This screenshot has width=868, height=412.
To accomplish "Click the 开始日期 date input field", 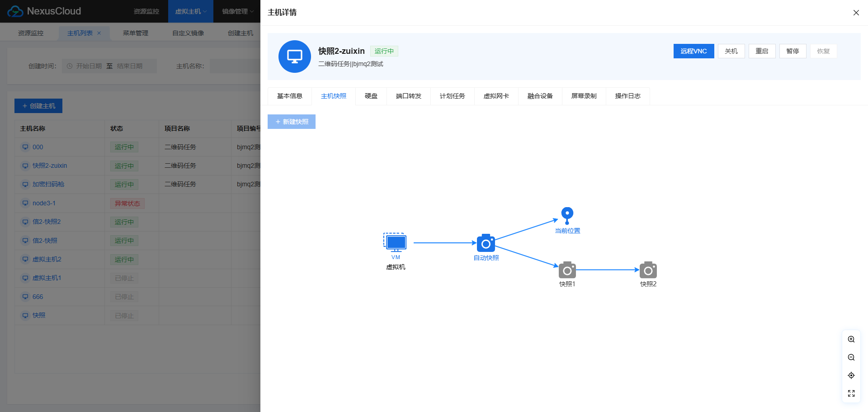I will tap(89, 66).
